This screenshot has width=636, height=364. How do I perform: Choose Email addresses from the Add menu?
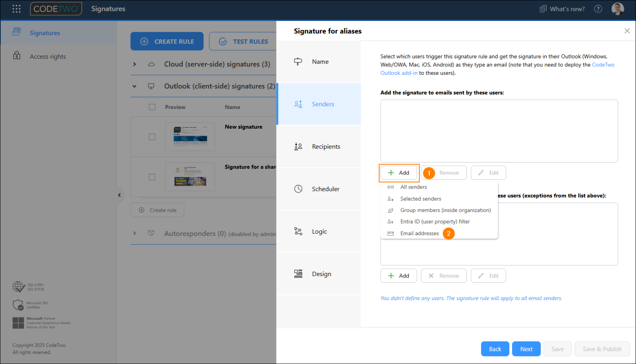pos(439,233)
